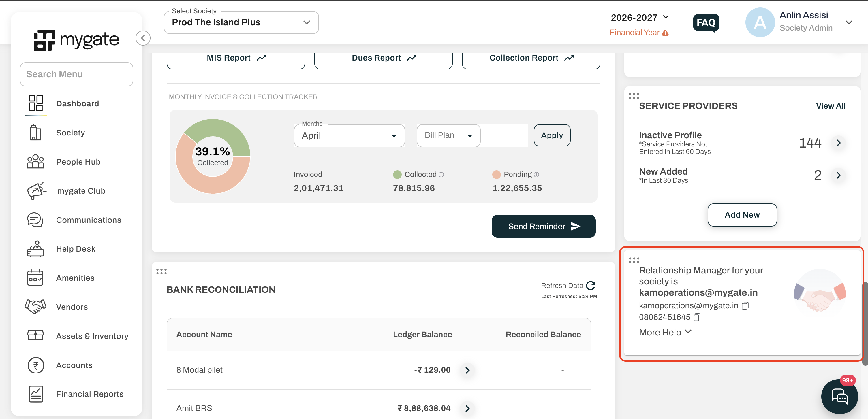Click the Help Desk icon
868x419 pixels.
tap(35, 249)
